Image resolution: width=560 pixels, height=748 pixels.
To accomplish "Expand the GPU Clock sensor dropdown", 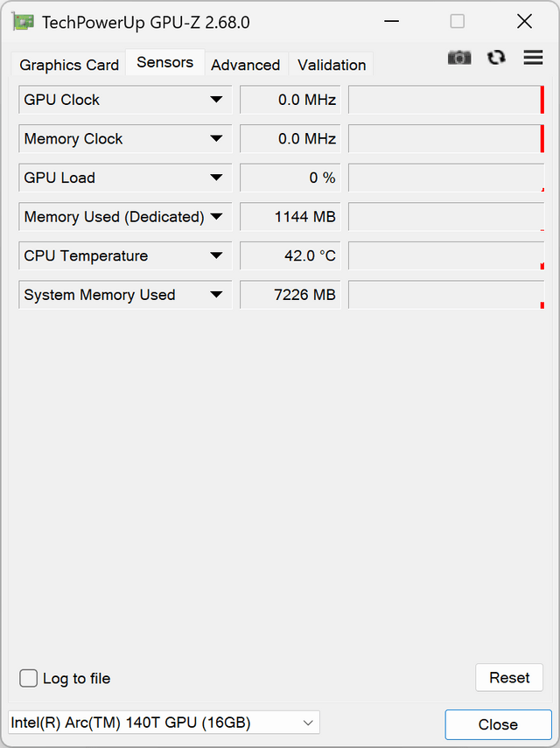I will pyautogui.click(x=216, y=100).
